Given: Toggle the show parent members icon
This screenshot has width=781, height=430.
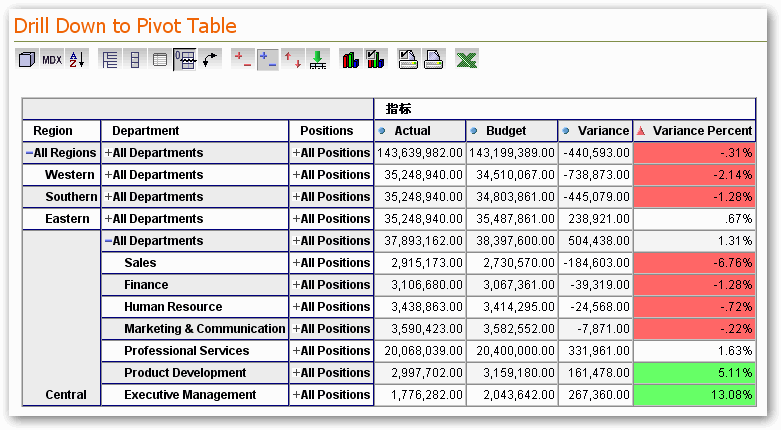Looking at the screenshot, I should point(110,60).
